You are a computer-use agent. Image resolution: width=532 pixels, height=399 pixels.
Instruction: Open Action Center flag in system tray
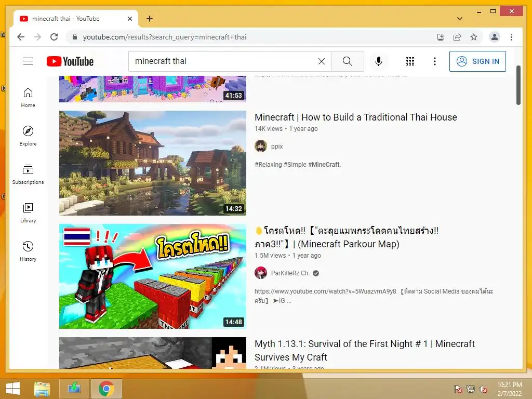coord(458,389)
